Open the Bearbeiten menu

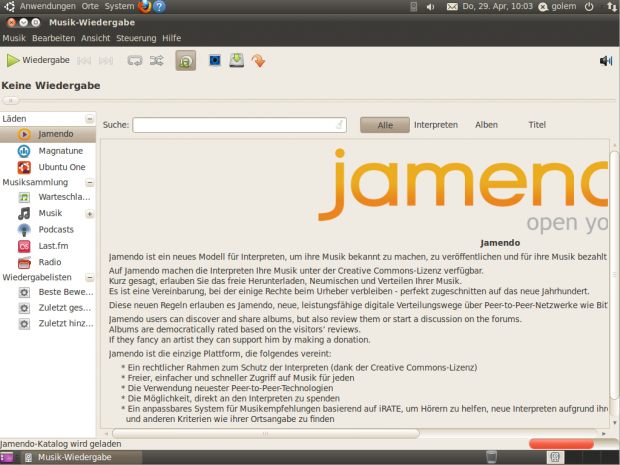click(53, 38)
